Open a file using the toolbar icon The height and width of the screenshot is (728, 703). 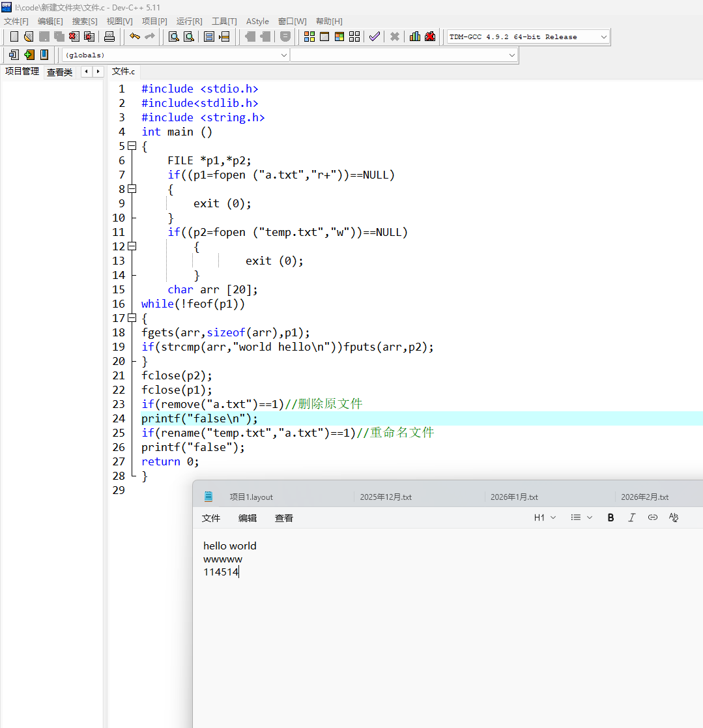29,36
